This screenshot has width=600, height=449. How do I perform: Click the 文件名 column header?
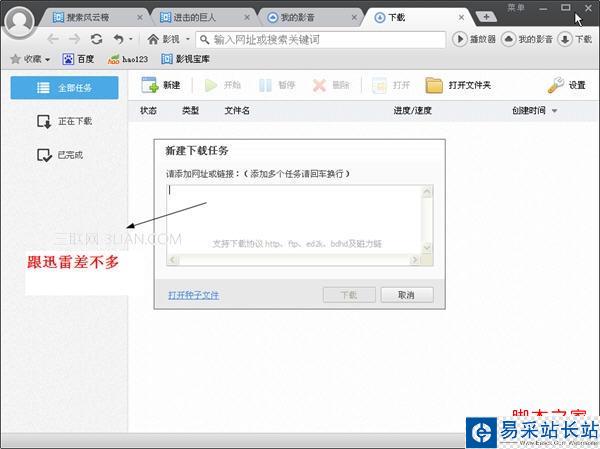(237, 111)
